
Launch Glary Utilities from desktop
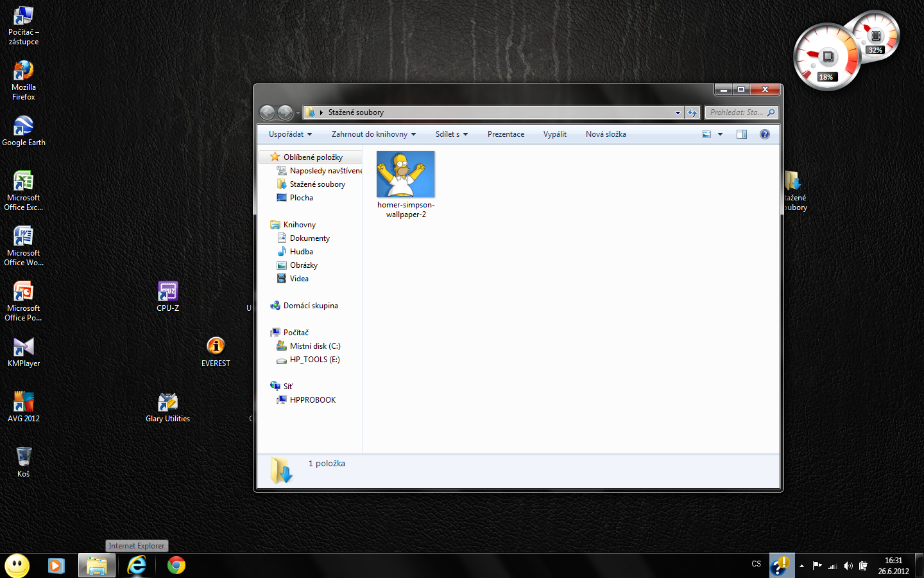[167, 407]
